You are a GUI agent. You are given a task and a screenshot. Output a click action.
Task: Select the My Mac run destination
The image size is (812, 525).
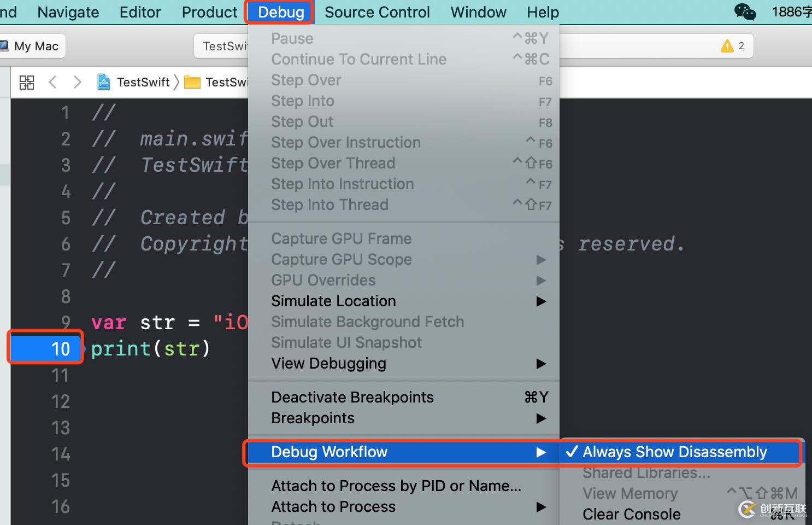[x=32, y=46]
